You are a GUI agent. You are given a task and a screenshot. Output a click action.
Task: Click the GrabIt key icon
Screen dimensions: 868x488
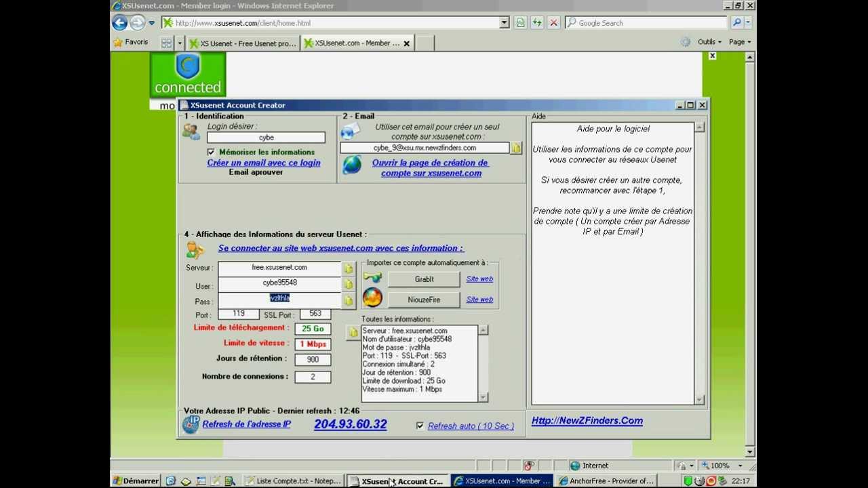coord(372,278)
